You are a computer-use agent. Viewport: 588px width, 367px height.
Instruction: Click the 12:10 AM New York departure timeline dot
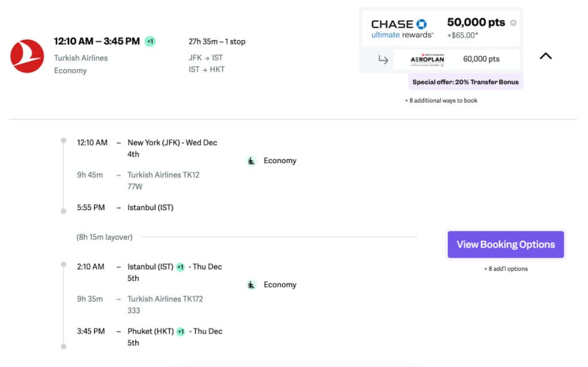point(64,140)
